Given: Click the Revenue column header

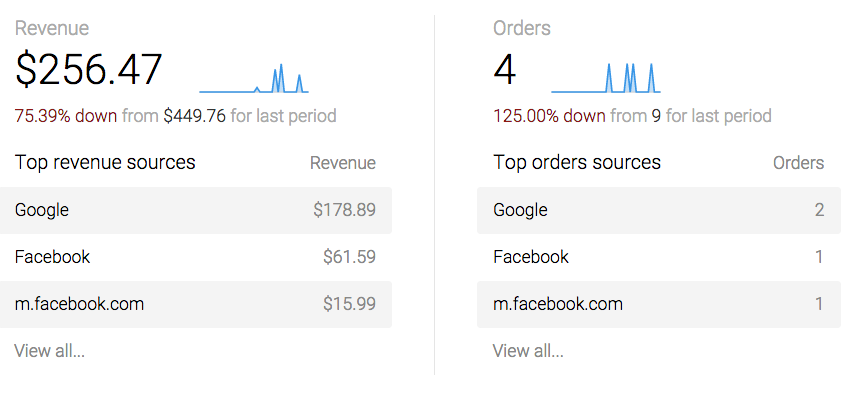Looking at the screenshot, I should pyautogui.click(x=343, y=163).
